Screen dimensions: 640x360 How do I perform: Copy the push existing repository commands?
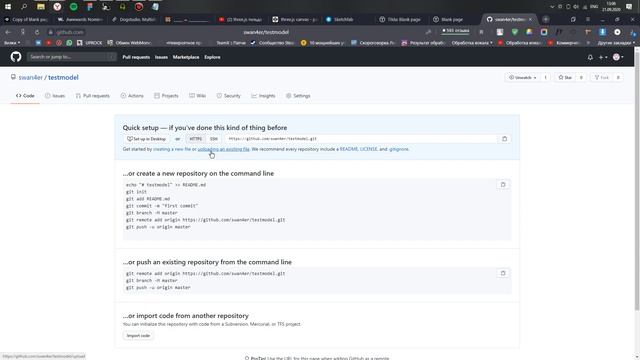coord(503,273)
